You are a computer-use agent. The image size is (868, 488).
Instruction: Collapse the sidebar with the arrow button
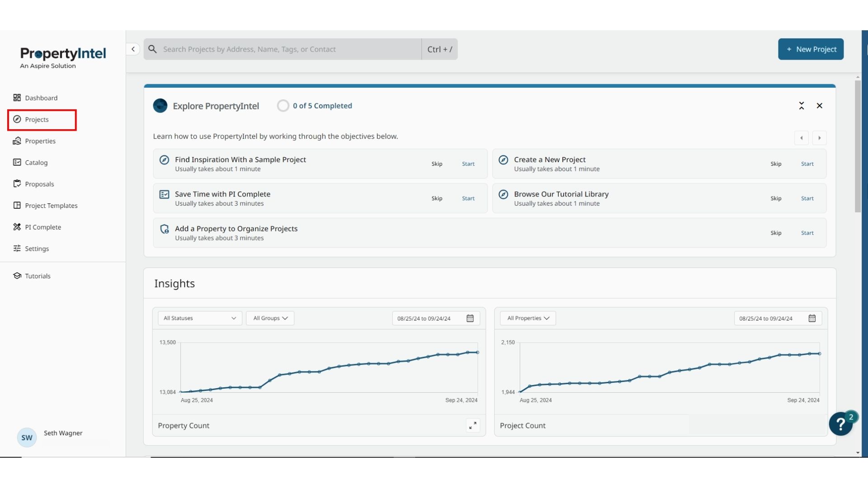click(133, 49)
